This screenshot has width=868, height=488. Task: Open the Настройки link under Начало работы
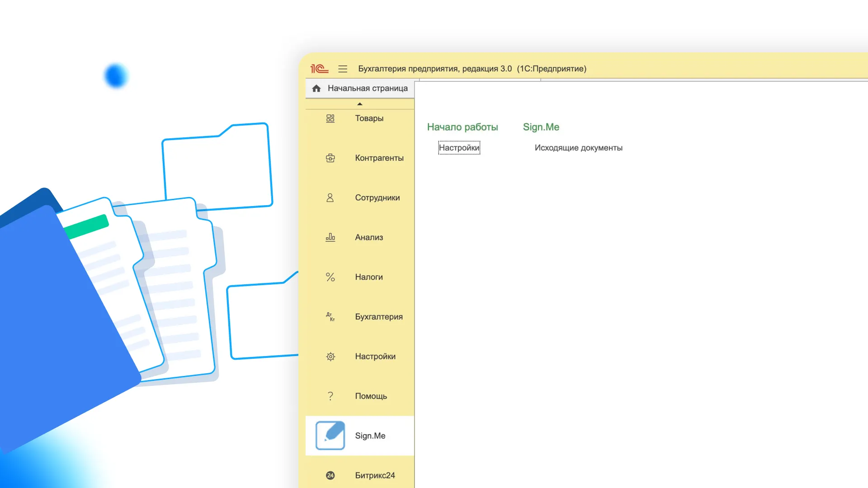(459, 148)
